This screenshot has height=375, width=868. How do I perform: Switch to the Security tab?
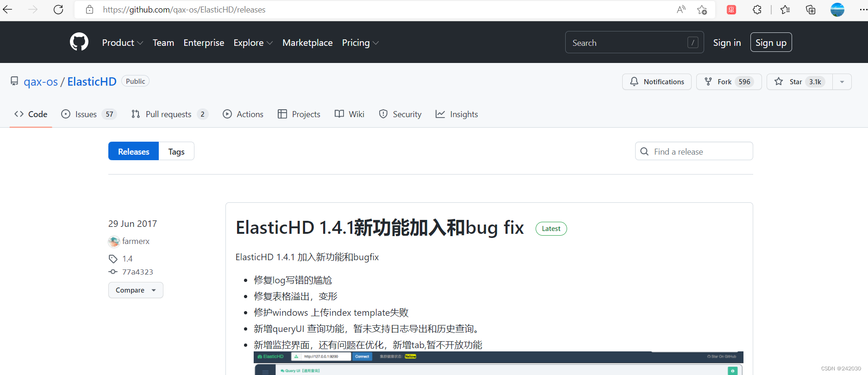[x=400, y=114]
